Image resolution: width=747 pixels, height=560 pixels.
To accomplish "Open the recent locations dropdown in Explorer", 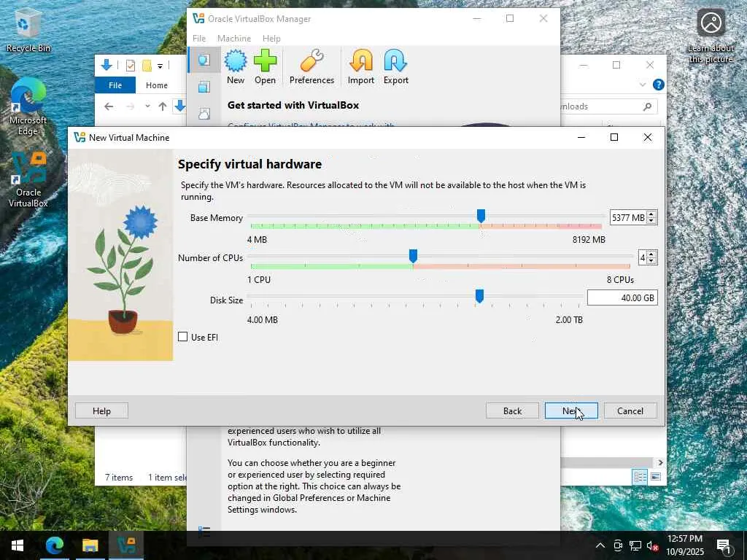I will (x=147, y=106).
